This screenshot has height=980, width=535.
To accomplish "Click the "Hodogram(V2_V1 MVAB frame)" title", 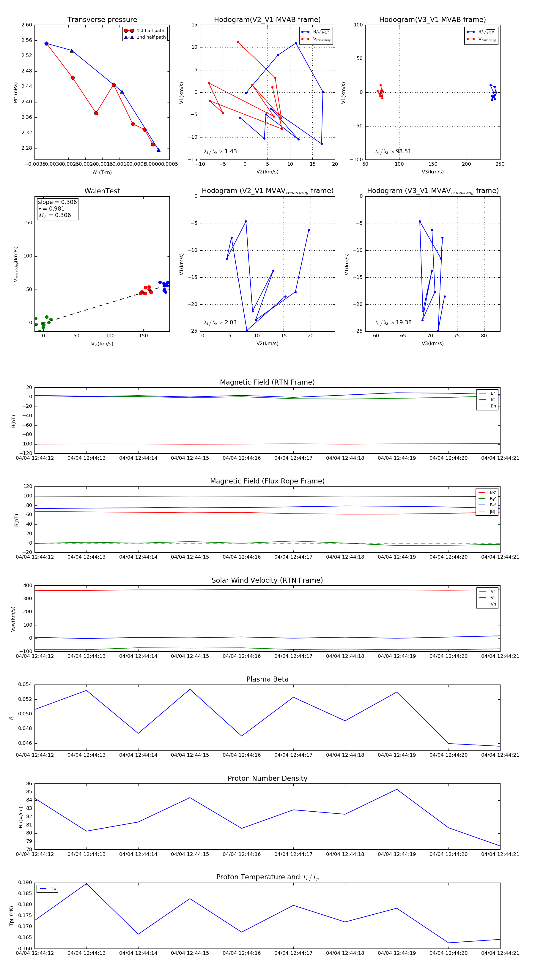I will (x=267, y=20).
